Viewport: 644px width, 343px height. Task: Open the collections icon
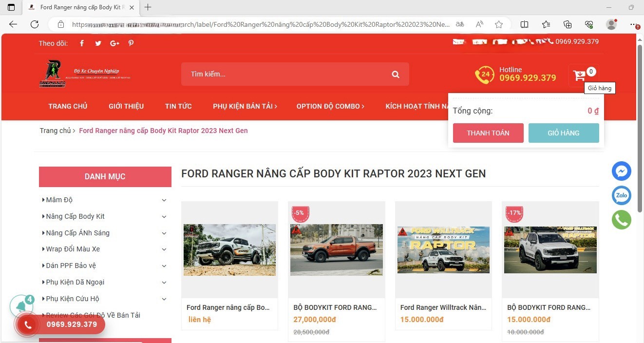click(x=568, y=24)
